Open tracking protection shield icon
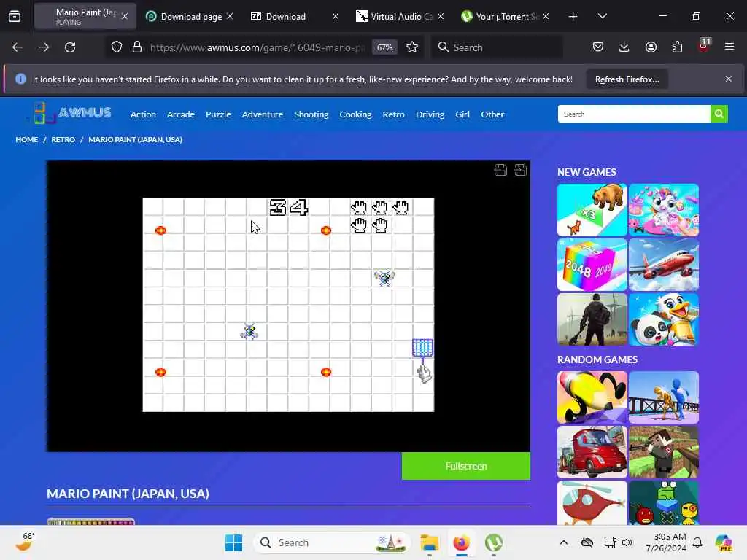The image size is (747, 560). [117, 47]
